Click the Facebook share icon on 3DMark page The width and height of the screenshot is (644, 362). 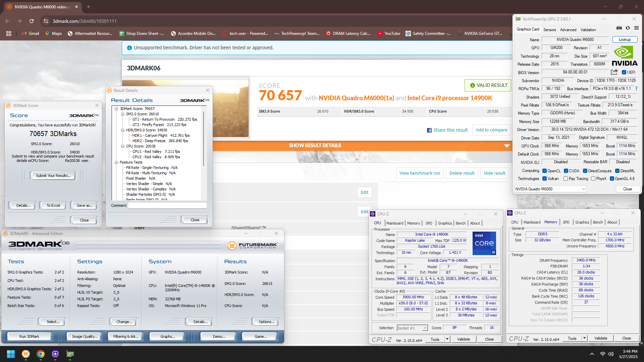(429, 130)
